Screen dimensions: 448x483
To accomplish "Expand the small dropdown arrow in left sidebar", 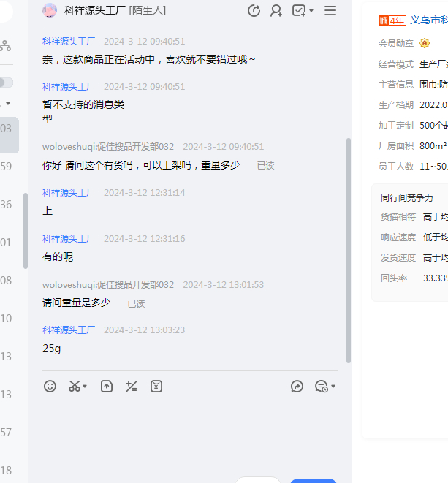I will [x=8, y=104].
